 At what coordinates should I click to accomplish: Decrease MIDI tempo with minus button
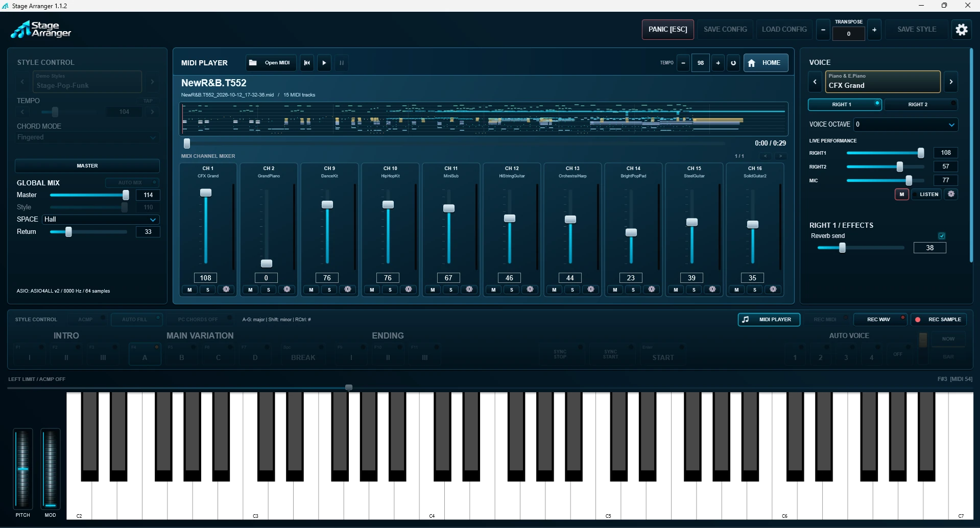click(x=683, y=63)
